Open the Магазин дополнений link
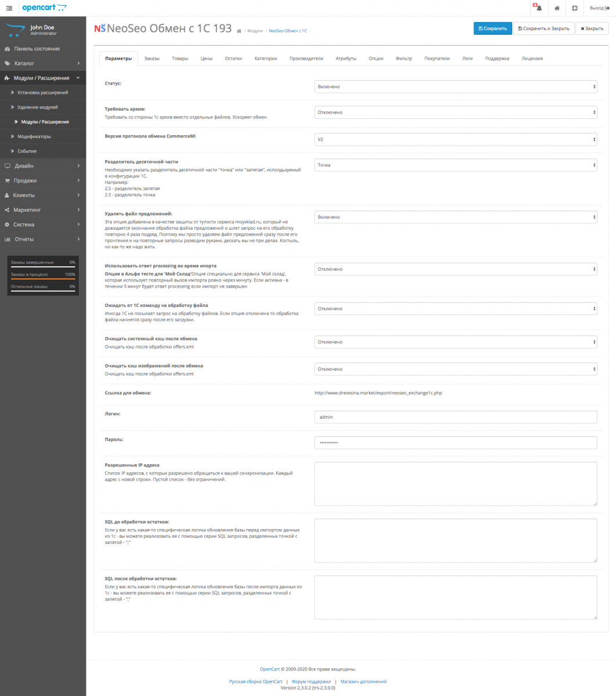The image size is (616, 696). pyautogui.click(x=364, y=681)
